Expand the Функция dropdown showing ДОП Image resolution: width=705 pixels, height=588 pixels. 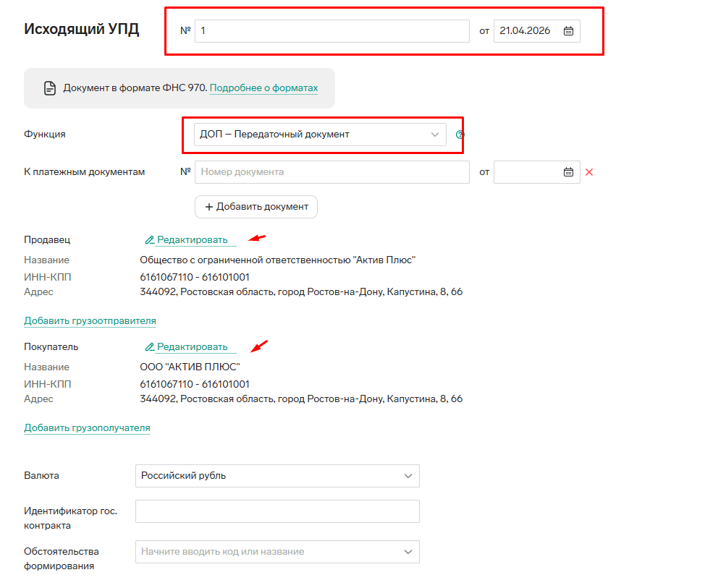pyautogui.click(x=320, y=135)
